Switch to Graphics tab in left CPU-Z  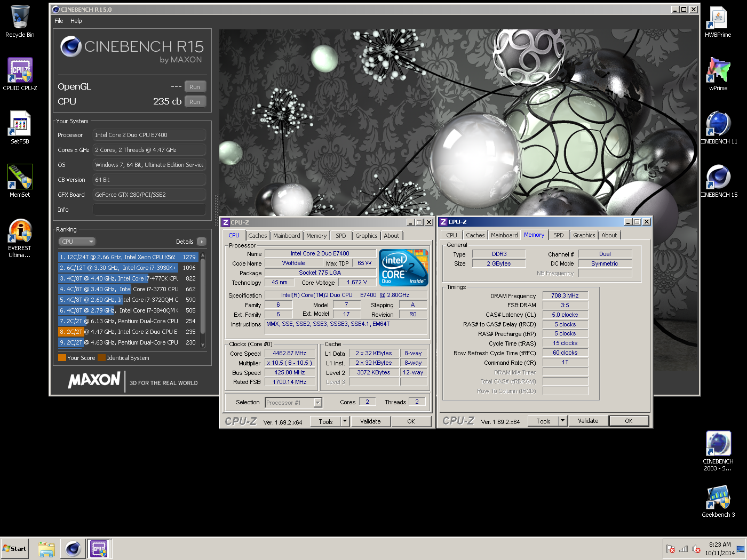[367, 236]
